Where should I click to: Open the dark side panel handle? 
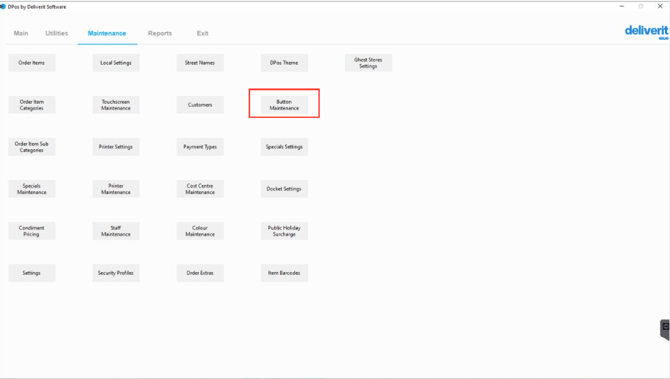click(665, 329)
